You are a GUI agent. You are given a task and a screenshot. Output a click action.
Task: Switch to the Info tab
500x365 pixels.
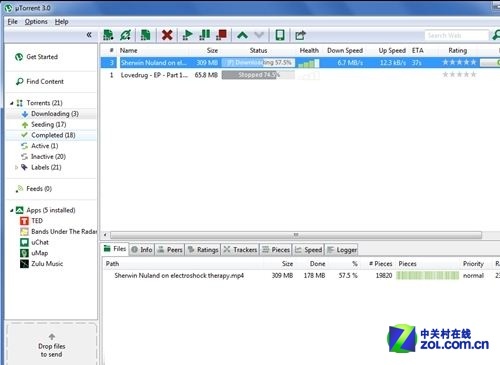[142, 249]
